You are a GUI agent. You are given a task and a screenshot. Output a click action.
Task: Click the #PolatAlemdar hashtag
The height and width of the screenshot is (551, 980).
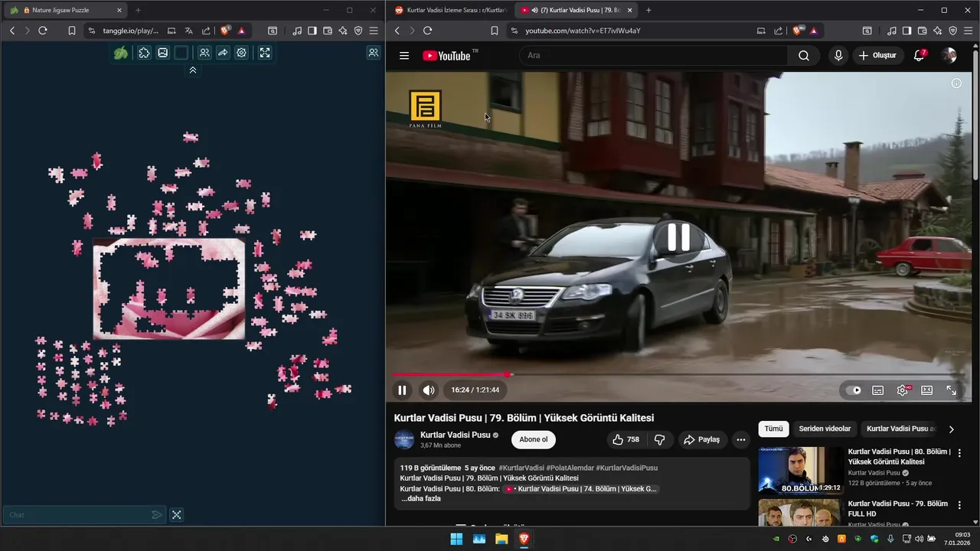pos(570,468)
